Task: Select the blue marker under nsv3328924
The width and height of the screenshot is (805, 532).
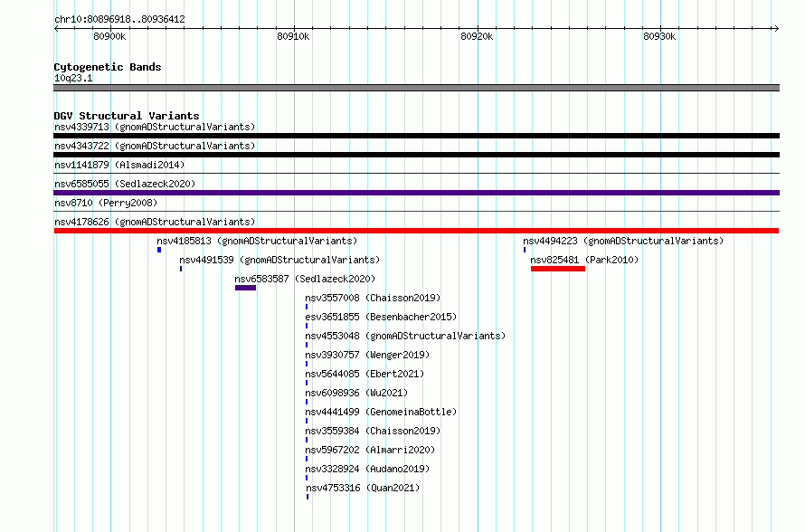Action: click(307, 478)
